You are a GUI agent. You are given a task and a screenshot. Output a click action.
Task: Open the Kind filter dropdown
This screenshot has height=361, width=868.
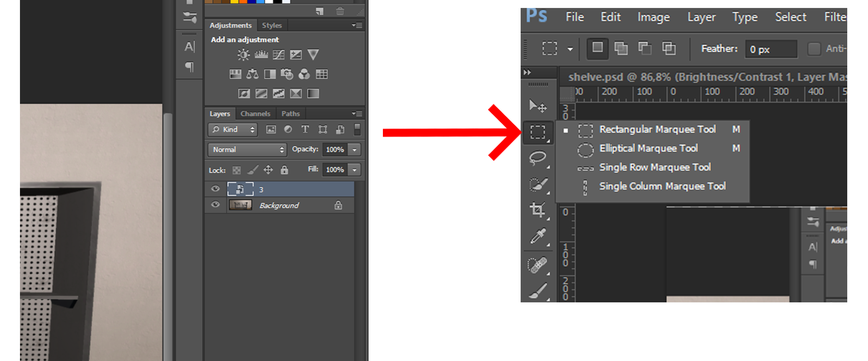(x=232, y=129)
